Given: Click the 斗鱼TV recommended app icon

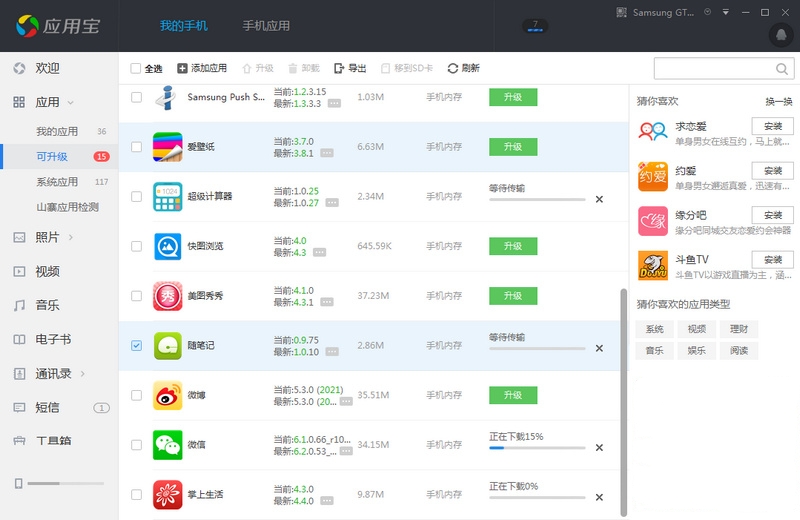Looking at the screenshot, I should [x=653, y=265].
